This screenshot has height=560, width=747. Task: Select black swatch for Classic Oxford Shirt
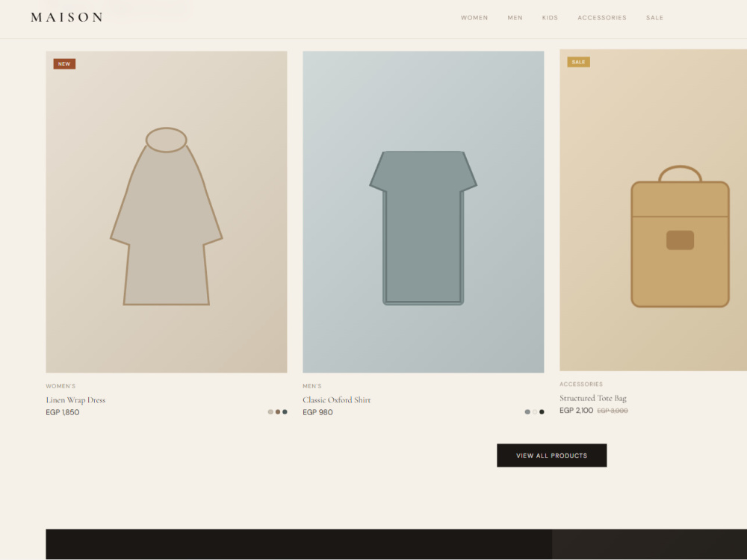click(x=542, y=412)
